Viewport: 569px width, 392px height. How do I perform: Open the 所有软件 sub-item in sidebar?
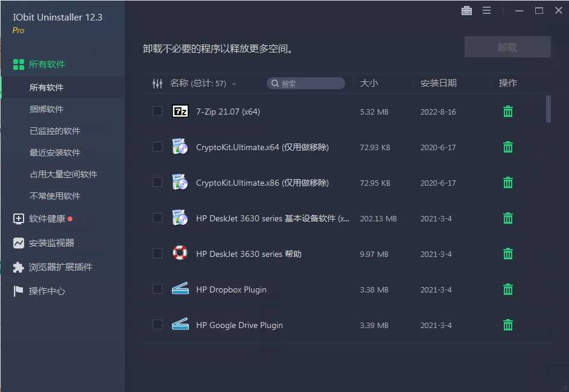[63, 87]
